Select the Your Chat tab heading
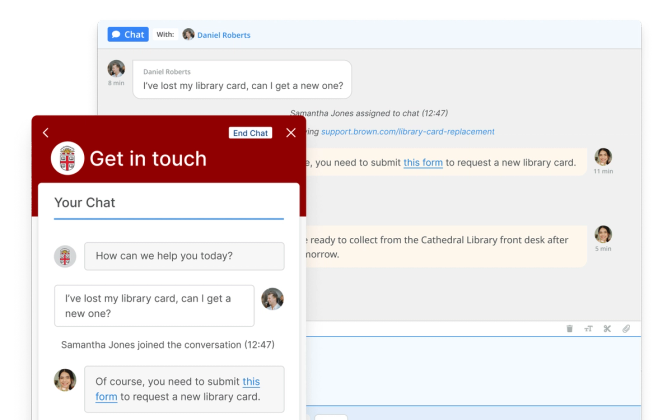 [x=85, y=203]
